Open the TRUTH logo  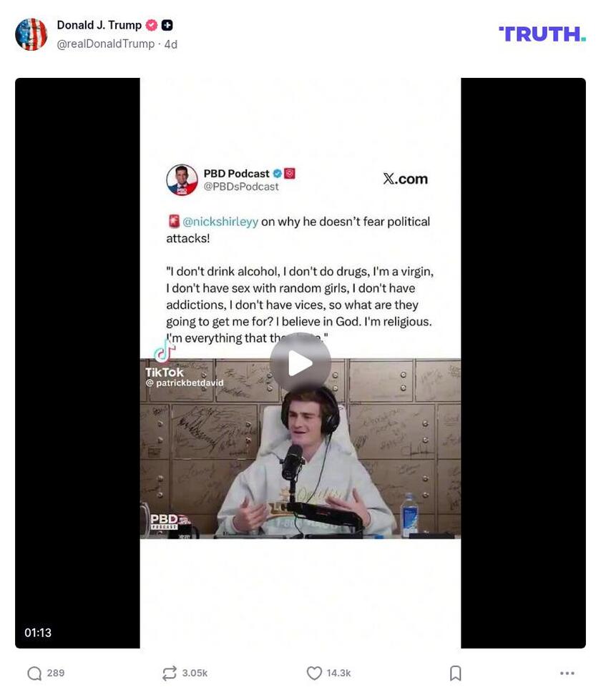542,34
